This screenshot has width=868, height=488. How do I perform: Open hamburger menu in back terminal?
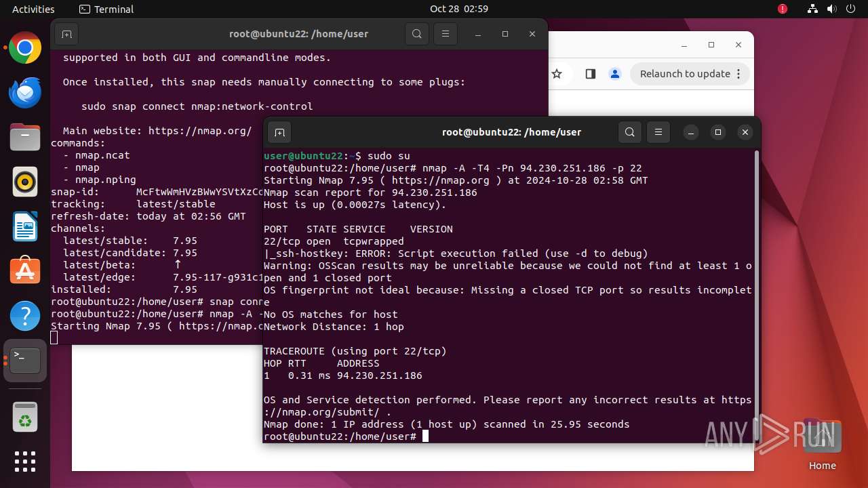[445, 34]
